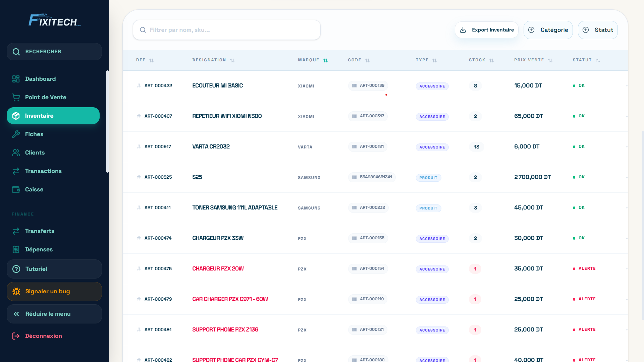Sort by the DÉSIGNATION column arrows
The image size is (644, 362).
point(232,60)
